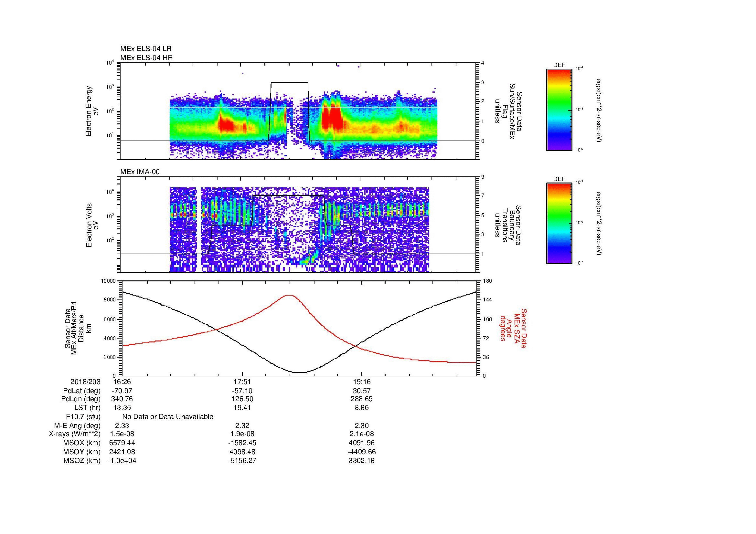Screen dimensions: 756x534
Task: Click the time tick label '16:26'
Action: pyautogui.click(x=122, y=382)
